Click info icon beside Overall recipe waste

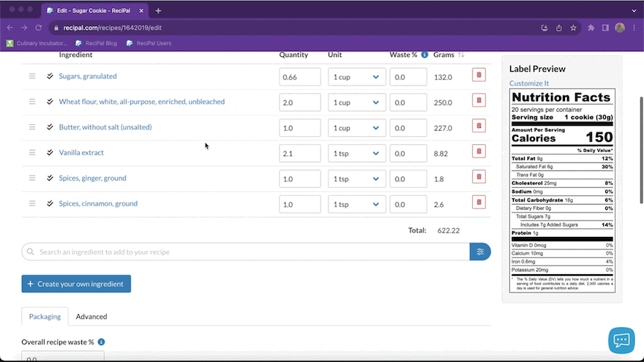(101, 342)
